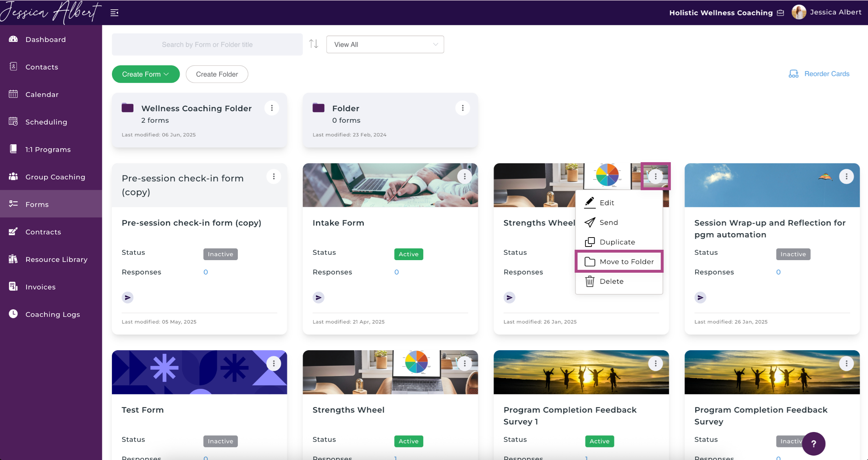Open the help question mark button
This screenshot has width=868, height=460.
click(814, 444)
